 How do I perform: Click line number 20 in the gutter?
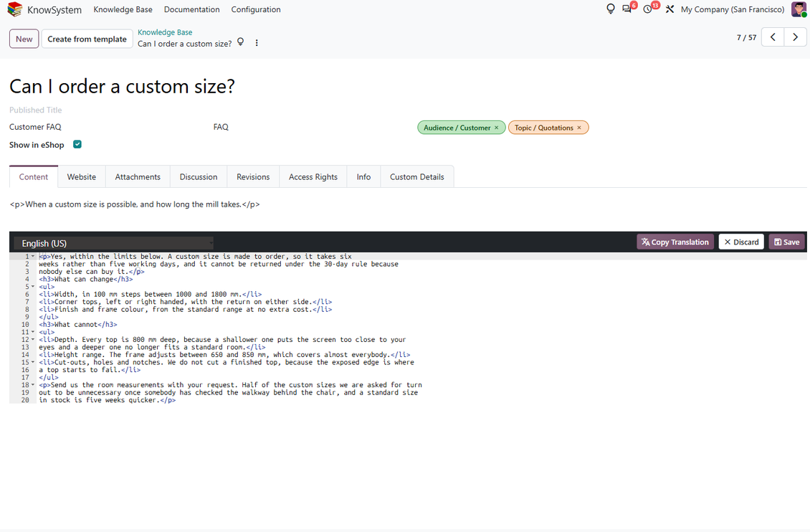click(25, 400)
